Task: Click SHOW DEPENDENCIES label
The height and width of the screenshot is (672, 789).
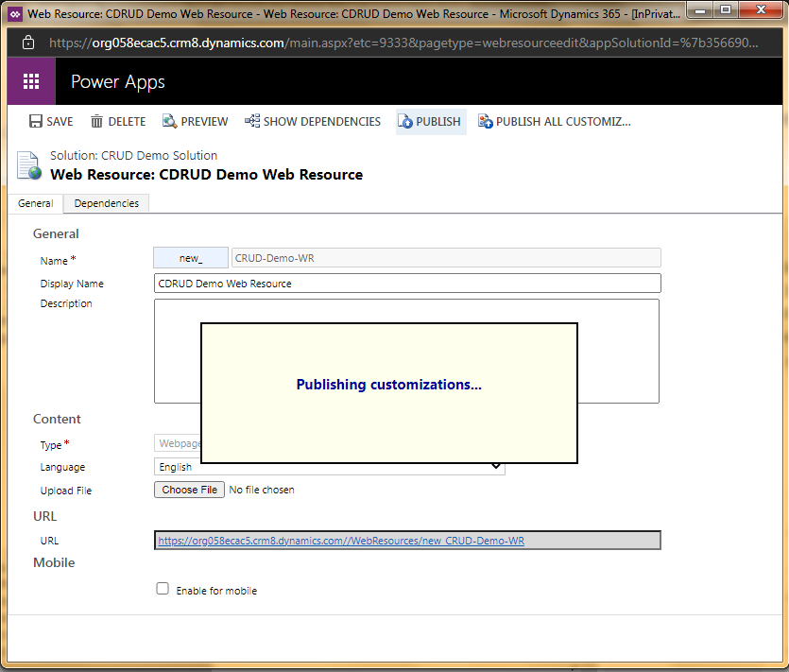Action: tap(322, 122)
